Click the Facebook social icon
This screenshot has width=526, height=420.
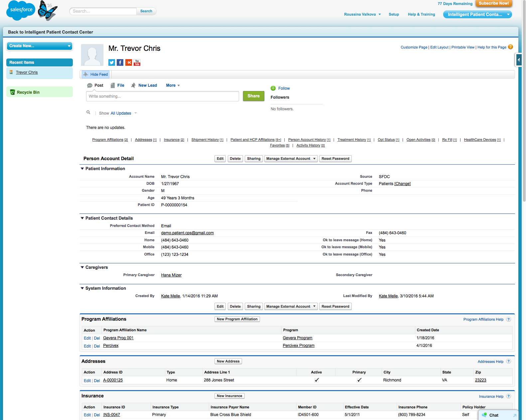pos(120,62)
